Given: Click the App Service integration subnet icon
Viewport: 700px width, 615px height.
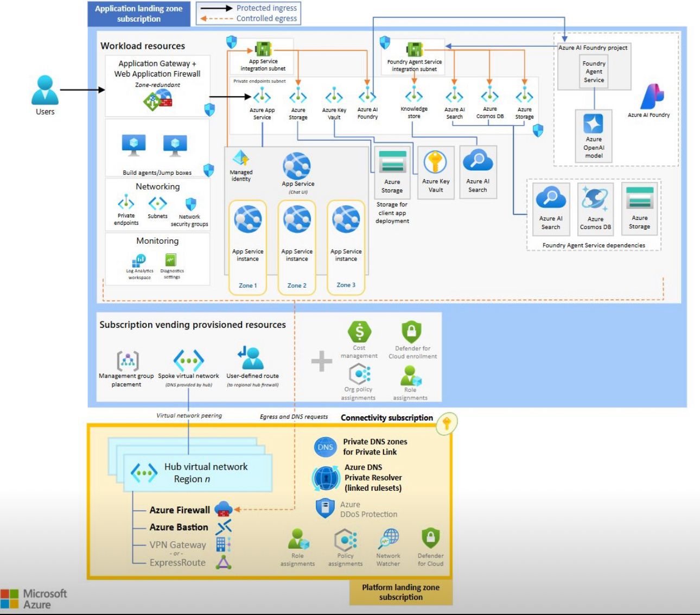Looking at the screenshot, I should coord(263,49).
